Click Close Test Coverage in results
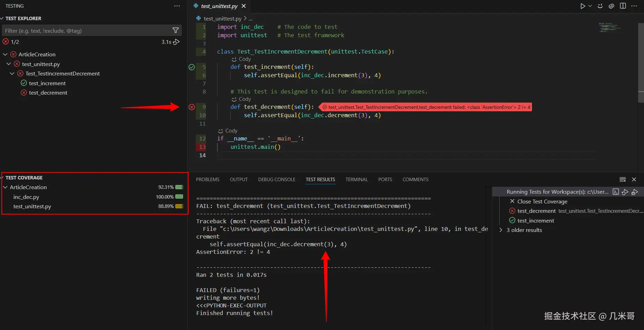644x330 pixels. 542,201
